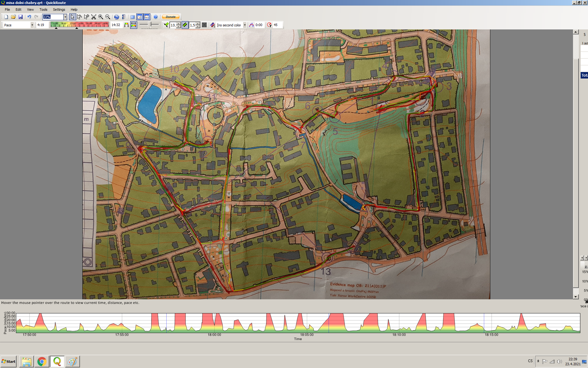The image size is (588, 368).
Task: Click the color range start value 4:19
Action: click(42, 25)
